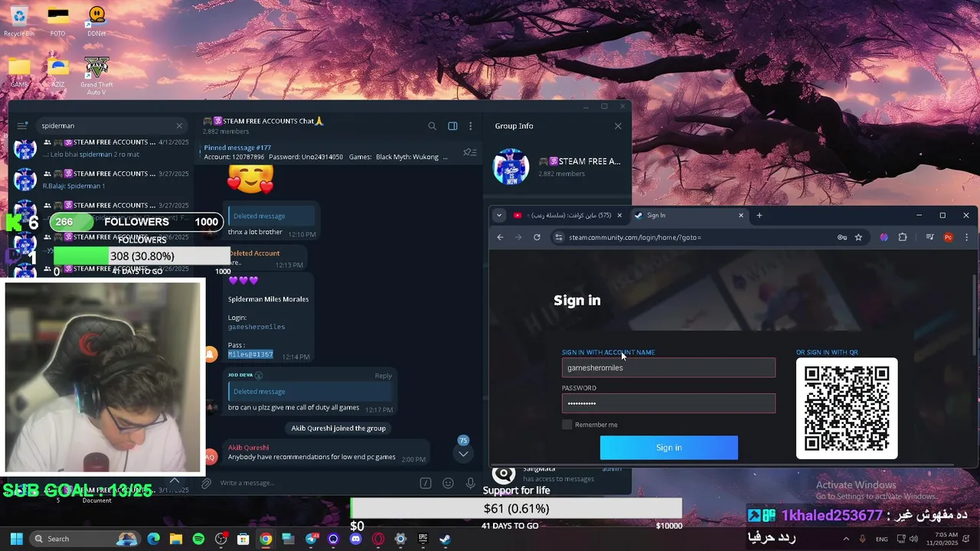Select the 'Sign In' Steam tab
Screen dimensions: 980x551
pos(689,215)
